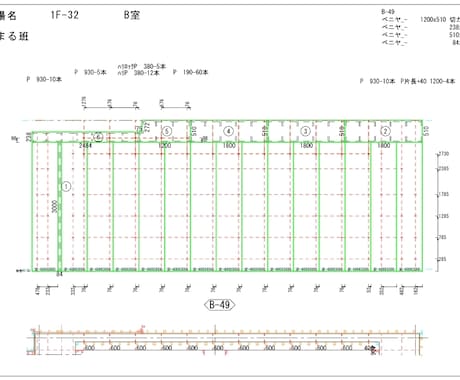Select the 'P 930-5本' note
Viewport: 460px width, 380px height.
click(90, 72)
